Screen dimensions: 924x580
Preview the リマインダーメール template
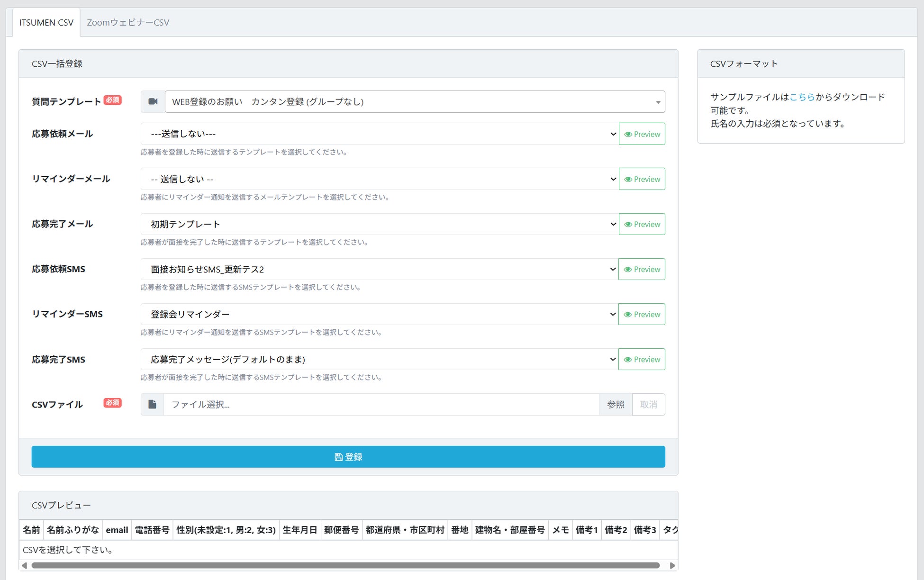[x=642, y=179]
